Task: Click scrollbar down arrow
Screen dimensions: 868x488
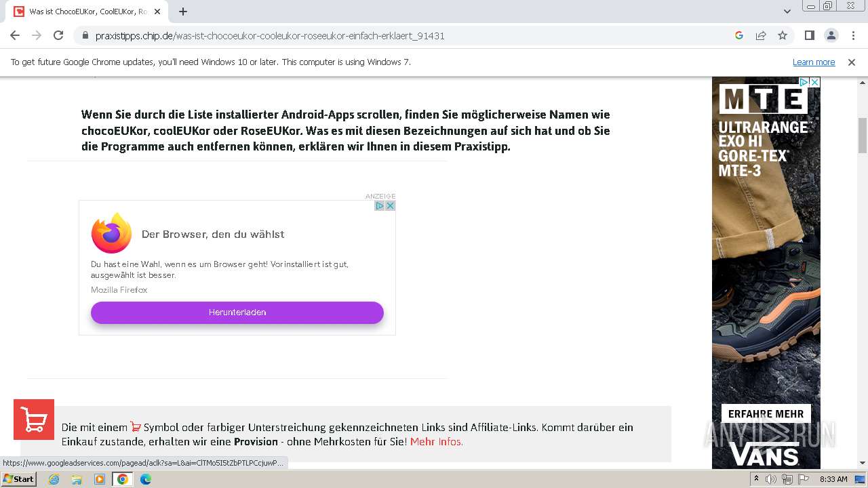Action: tap(863, 463)
